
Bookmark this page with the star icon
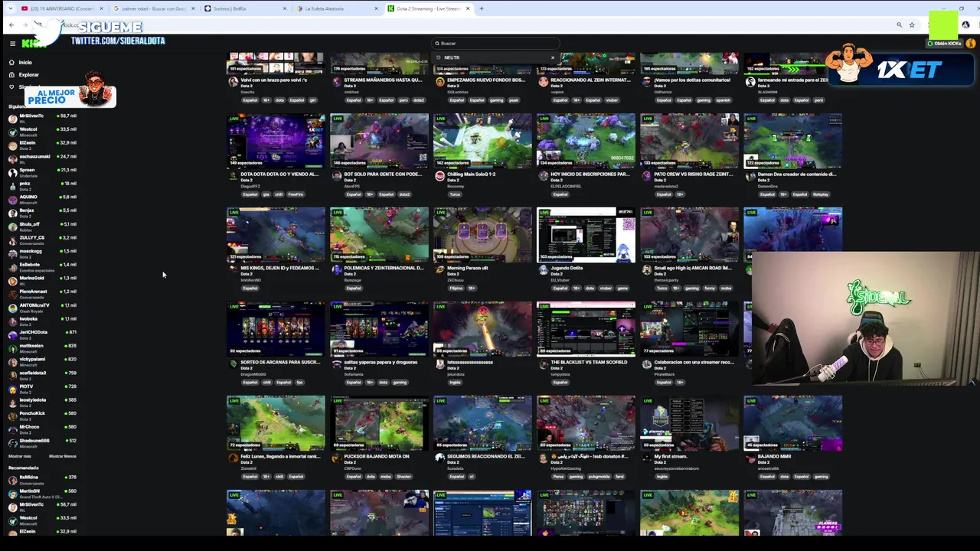click(x=912, y=25)
